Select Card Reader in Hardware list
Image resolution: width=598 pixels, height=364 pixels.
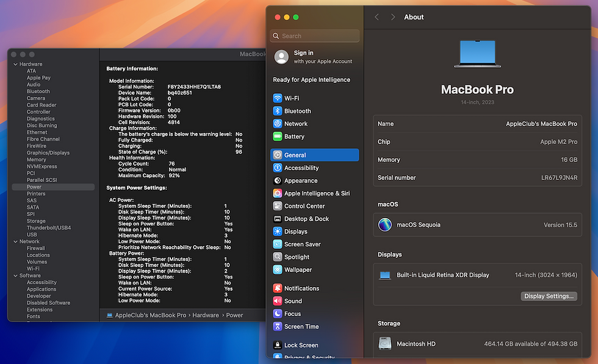tap(41, 105)
